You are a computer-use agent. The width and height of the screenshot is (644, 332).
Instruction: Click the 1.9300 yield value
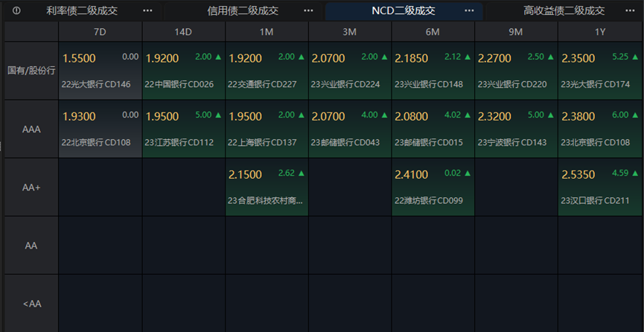[79, 117]
